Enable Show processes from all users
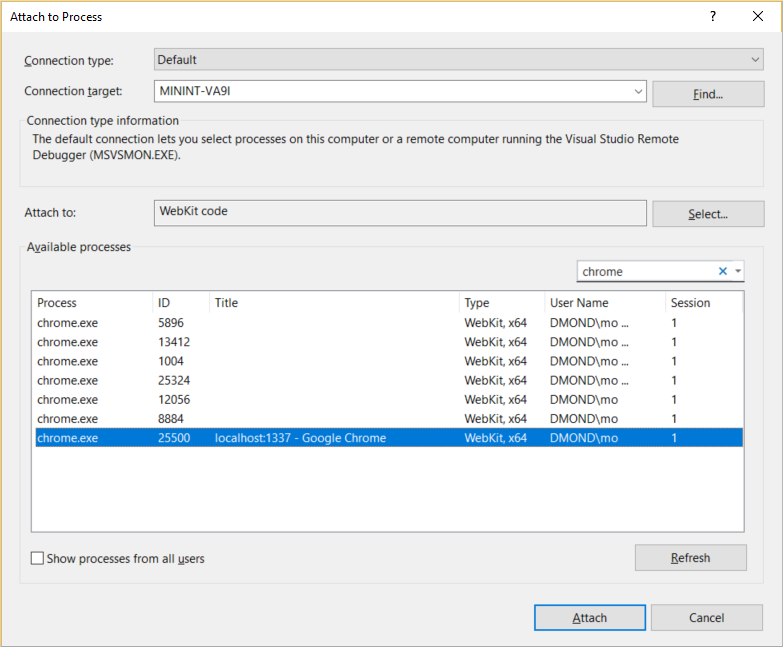The height and width of the screenshot is (647, 783). (x=37, y=558)
